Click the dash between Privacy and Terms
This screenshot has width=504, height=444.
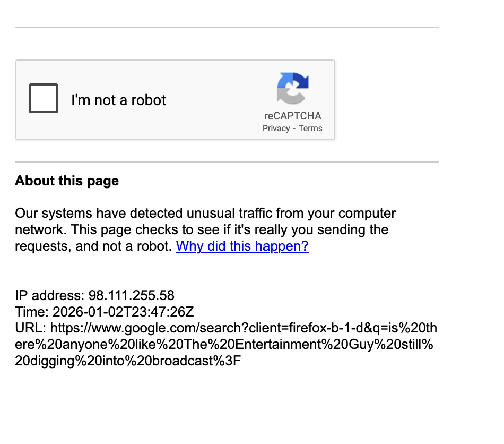click(294, 129)
